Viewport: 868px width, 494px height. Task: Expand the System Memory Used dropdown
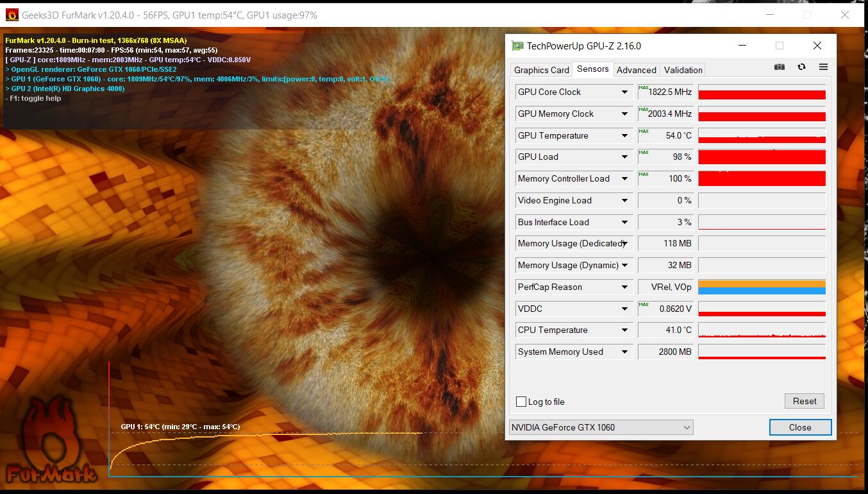coord(624,352)
